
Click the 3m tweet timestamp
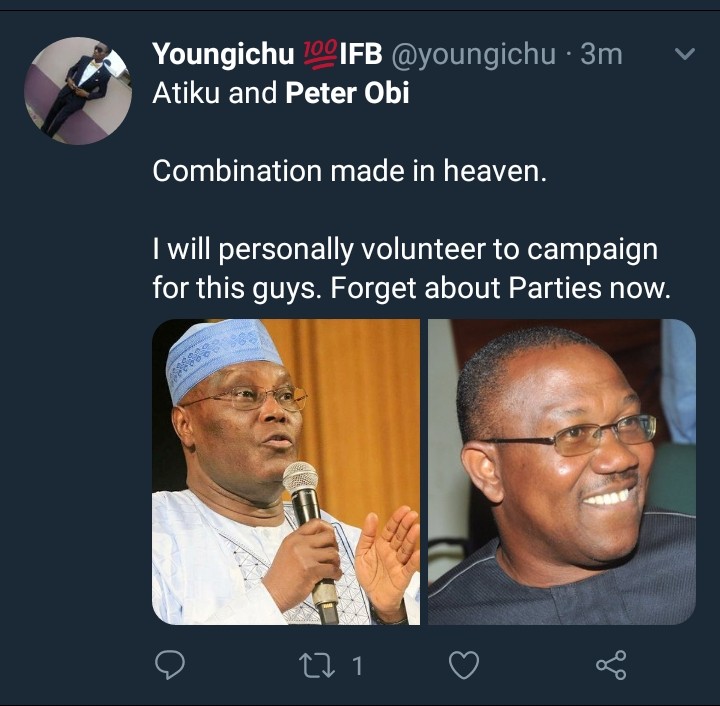point(601,54)
